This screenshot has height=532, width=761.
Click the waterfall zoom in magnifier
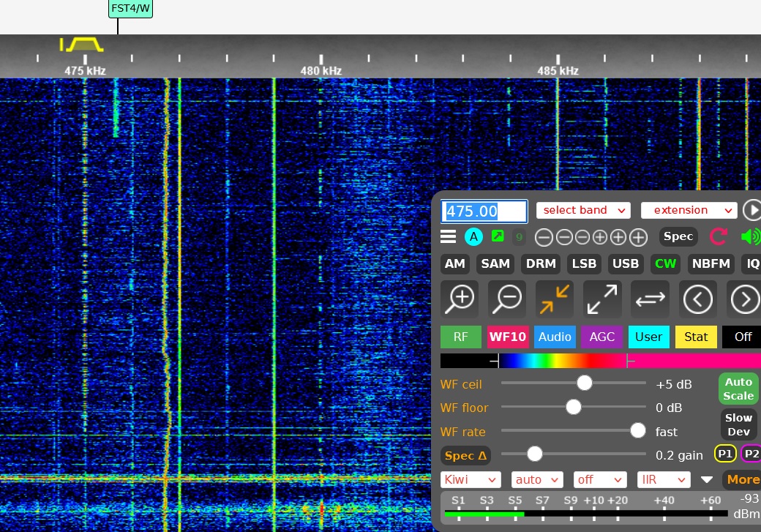click(x=460, y=299)
